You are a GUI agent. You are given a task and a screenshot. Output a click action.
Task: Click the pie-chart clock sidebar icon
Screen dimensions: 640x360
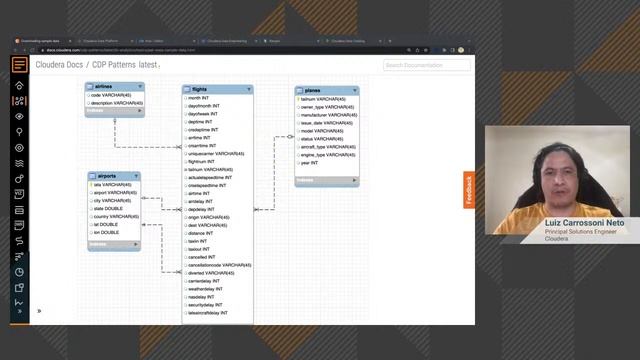[x=19, y=272]
